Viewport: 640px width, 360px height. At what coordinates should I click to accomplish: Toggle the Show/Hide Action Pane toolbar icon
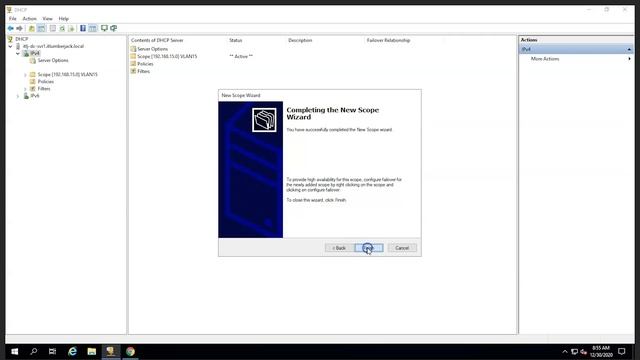point(93,28)
